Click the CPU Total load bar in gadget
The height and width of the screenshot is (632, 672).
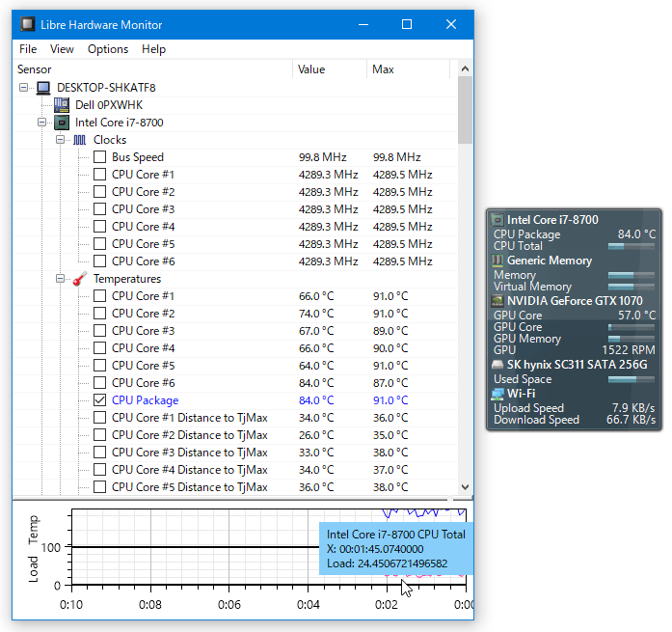coord(632,247)
